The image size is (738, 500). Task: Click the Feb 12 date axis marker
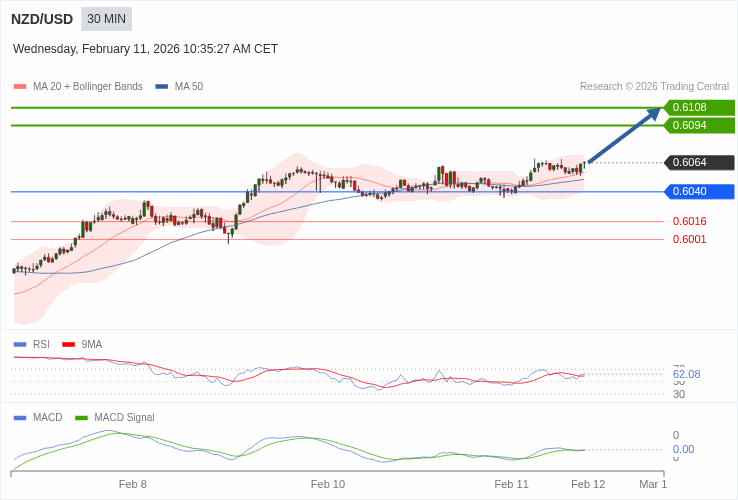(x=588, y=484)
